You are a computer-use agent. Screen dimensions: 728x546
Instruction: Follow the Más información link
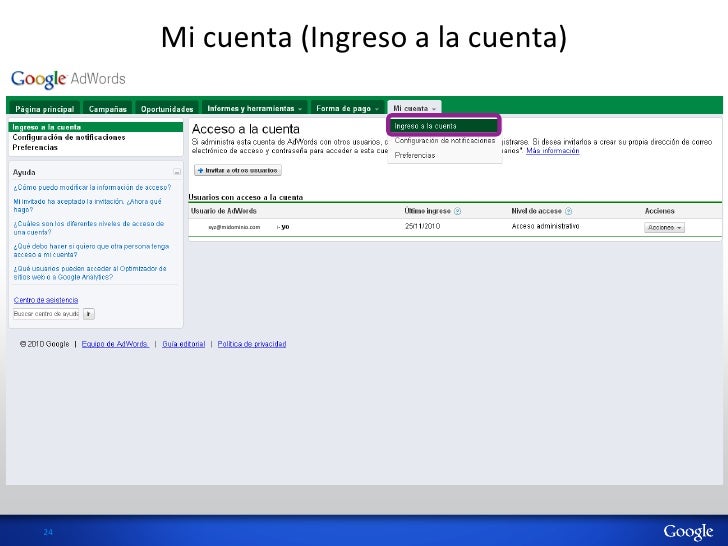552,151
